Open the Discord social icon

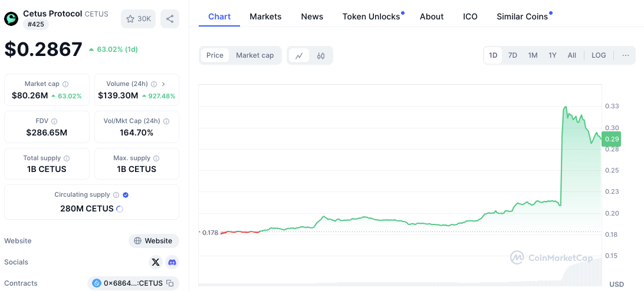(172, 262)
